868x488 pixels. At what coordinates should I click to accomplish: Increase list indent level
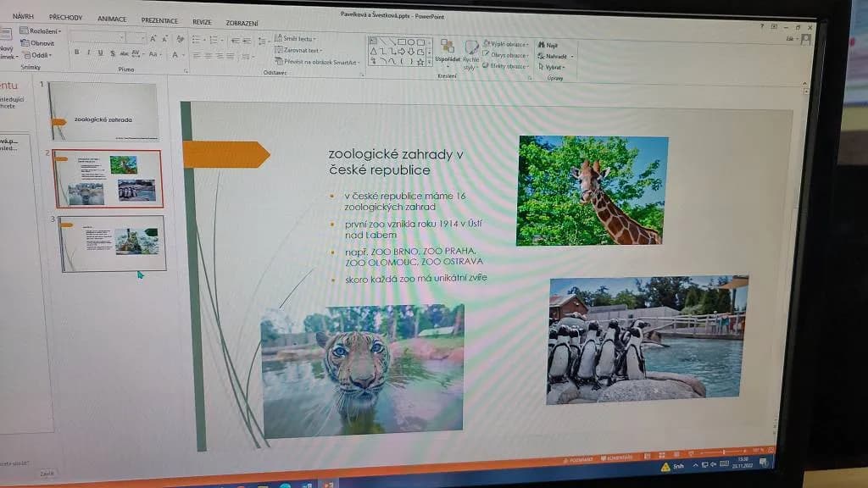(247, 42)
